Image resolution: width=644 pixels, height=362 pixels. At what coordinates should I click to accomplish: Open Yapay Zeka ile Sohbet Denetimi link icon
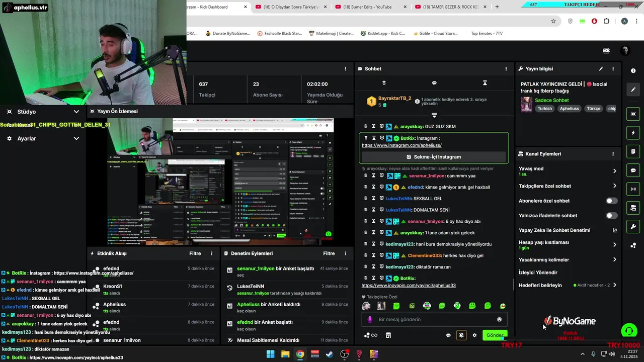click(x=615, y=230)
